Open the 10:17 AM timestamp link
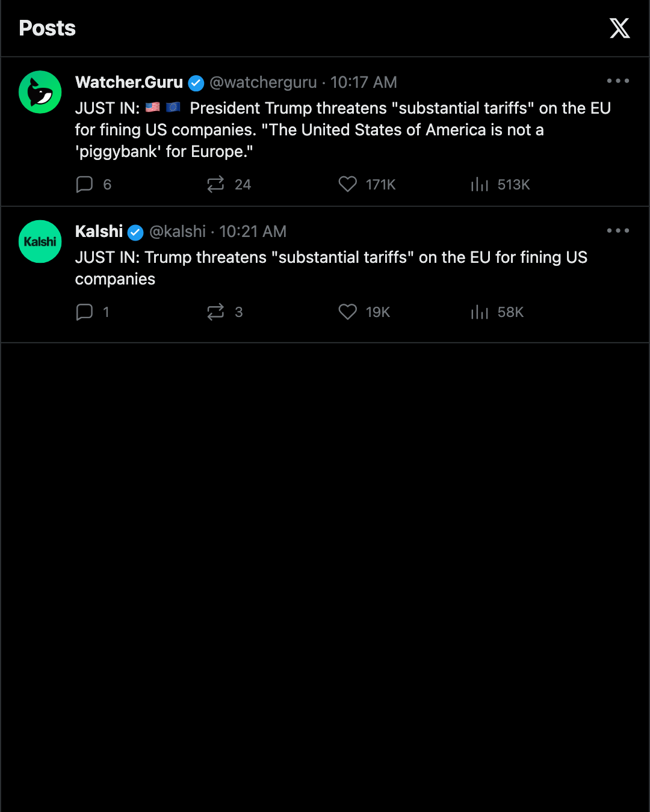 (364, 82)
